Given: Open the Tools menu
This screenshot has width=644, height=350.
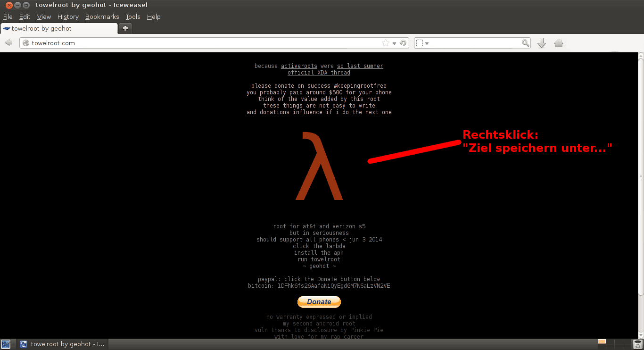Looking at the screenshot, I should coord(133,17).
